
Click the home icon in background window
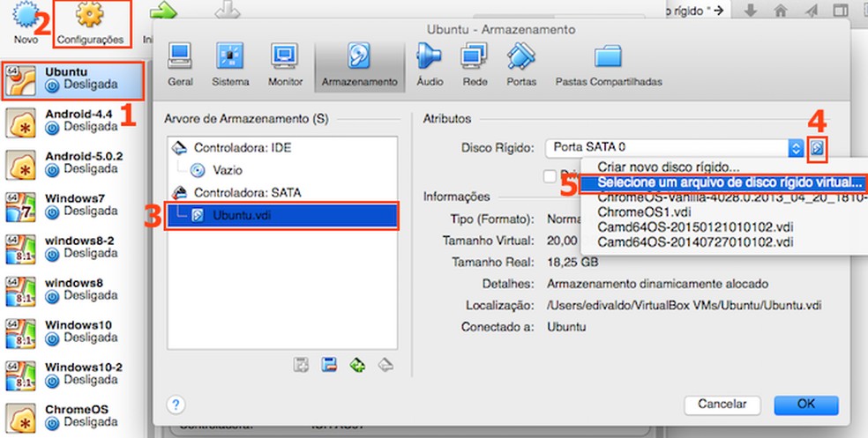click(x=780, y=11)
